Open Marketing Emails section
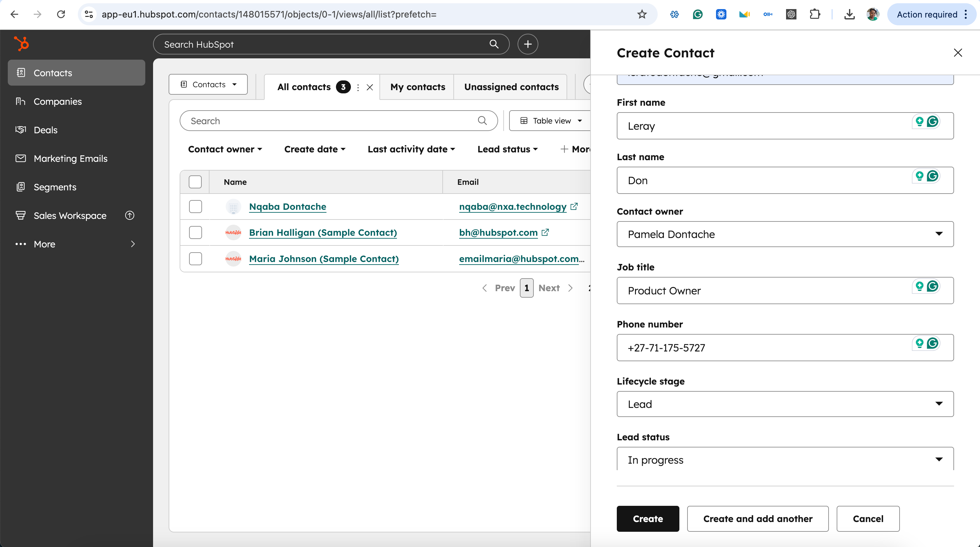Image resolution: width=980 pixels, height=547 pixels. (x=77, y=158)
